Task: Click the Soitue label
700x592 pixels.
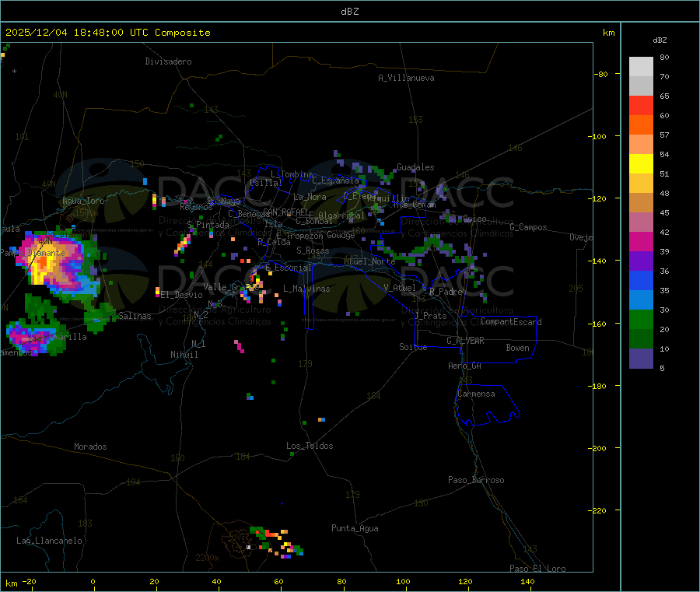Action: coord(414,347)
